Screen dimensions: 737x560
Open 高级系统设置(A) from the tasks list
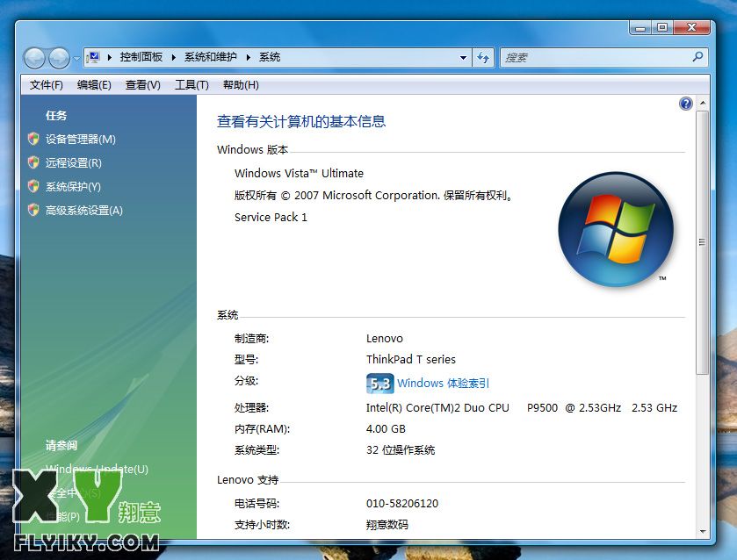(x=84, y=211)
